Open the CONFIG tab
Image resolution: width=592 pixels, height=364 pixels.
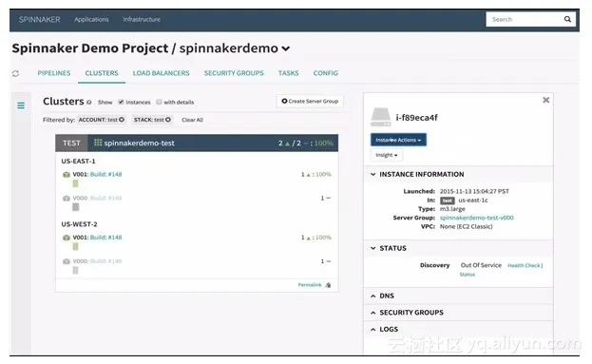tap(326, 73)
